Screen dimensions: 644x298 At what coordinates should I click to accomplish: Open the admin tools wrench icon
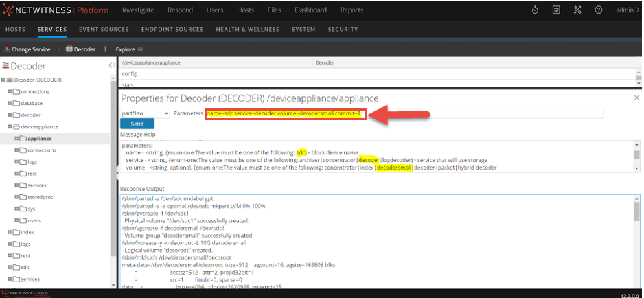tap(577, 10)
